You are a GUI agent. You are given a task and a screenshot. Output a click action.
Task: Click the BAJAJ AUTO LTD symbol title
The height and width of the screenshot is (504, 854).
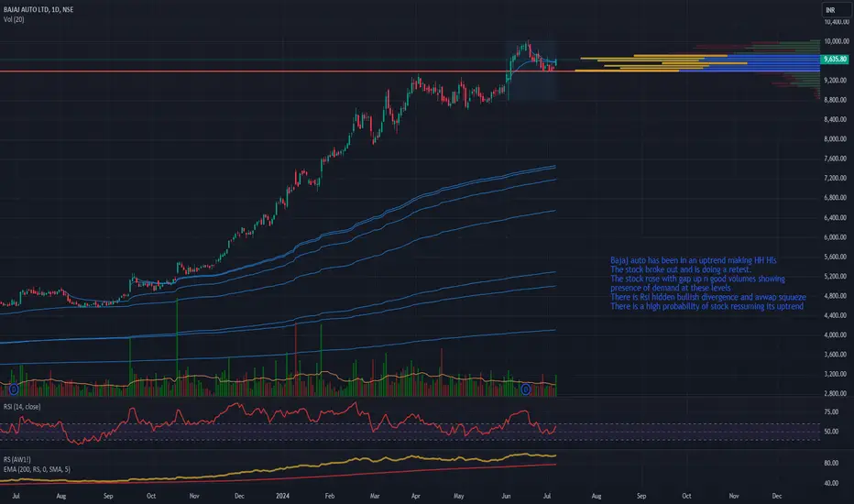point(38,9)
